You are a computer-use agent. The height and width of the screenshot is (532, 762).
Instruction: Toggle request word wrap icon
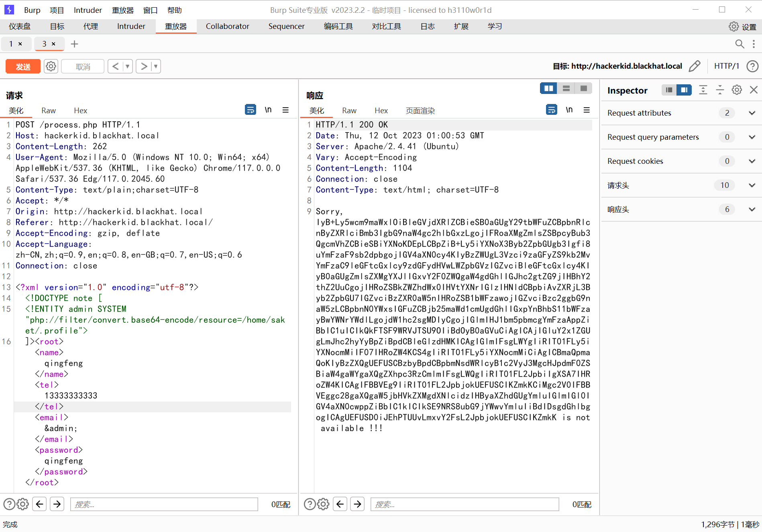point(251,110)
